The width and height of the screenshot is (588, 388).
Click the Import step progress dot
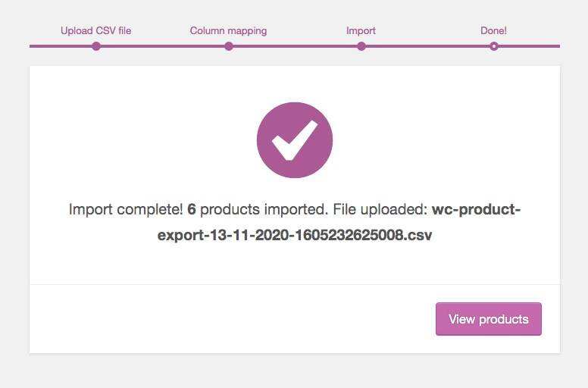coord(361,46)
